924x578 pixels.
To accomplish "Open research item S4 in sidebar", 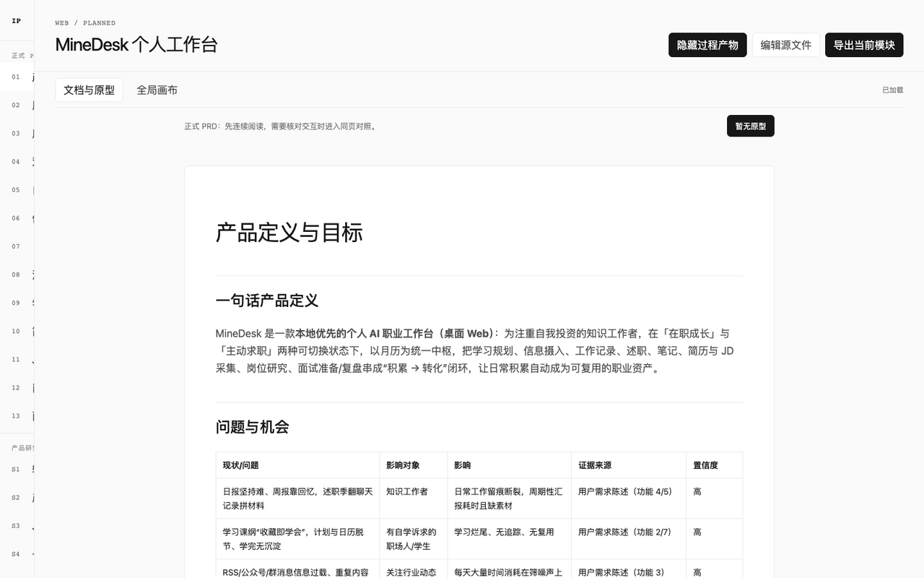I will tap(17, 554).
